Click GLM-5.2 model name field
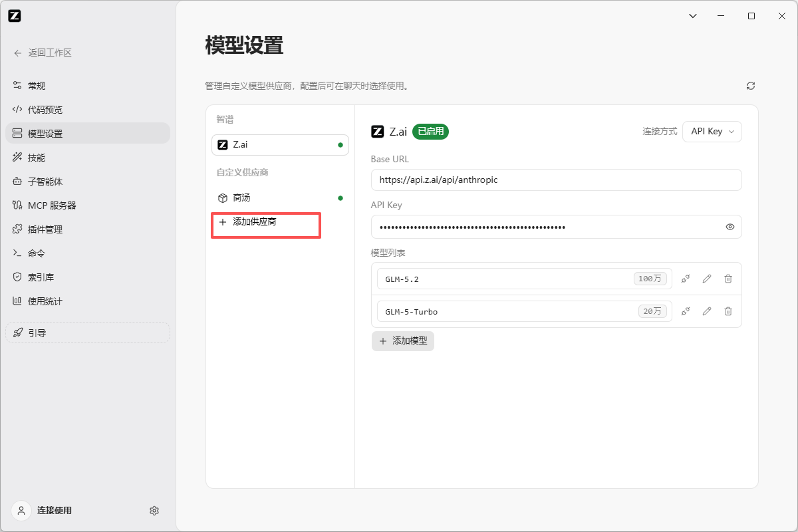Image resolution: width=798 pixels, height=532 pixels. tap(525, 279)
